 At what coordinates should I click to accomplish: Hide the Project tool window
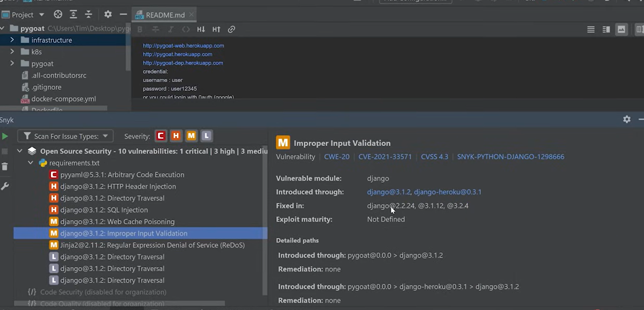pos(123,15)
